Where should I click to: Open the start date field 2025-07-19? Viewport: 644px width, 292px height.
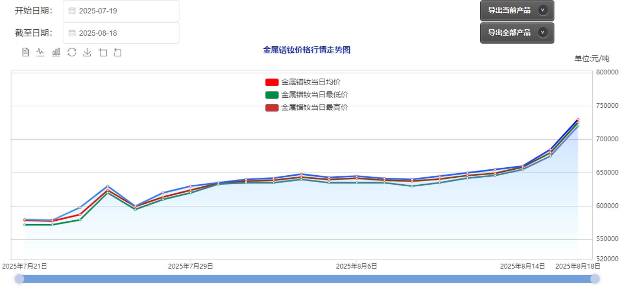[121, 11]
